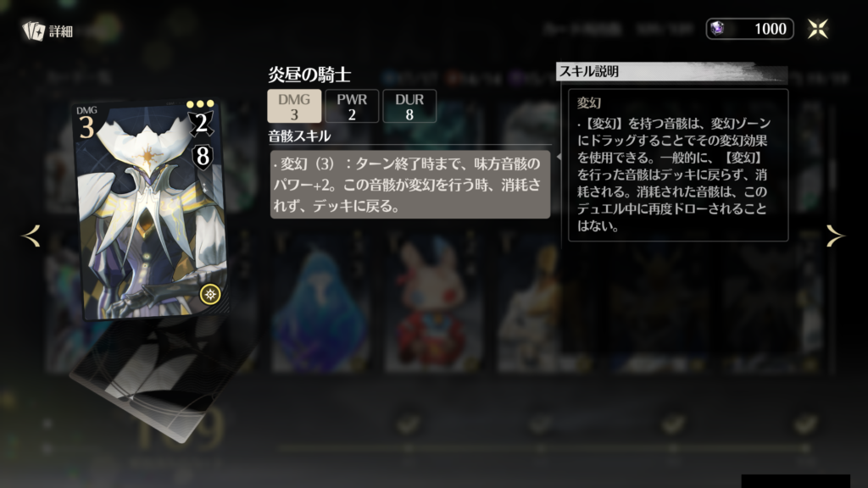Click the blurred blue-haired card thumbnail
This screenshot has width=868, height=488.
pyautogui.click(x=320, y=302)
